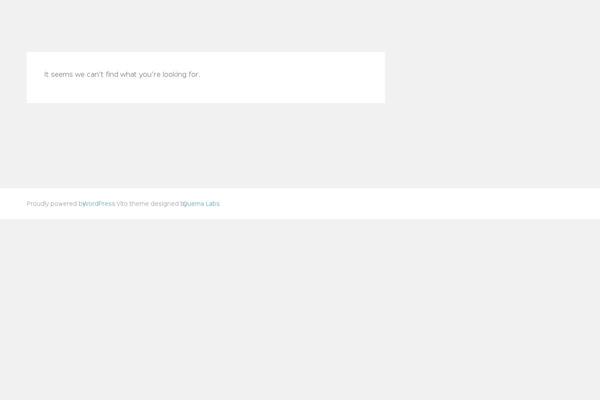Visit the Quema Labs link

(x=201, y=204)
